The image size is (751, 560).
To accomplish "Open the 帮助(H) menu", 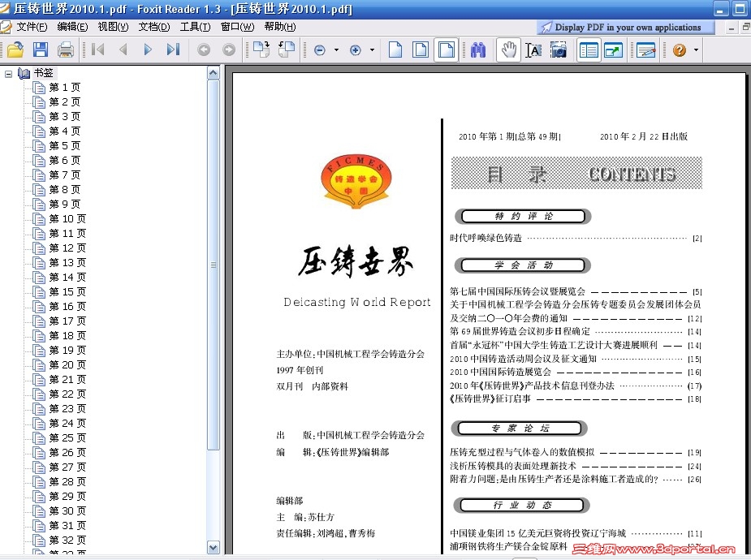I will click(x=280, y=27).
